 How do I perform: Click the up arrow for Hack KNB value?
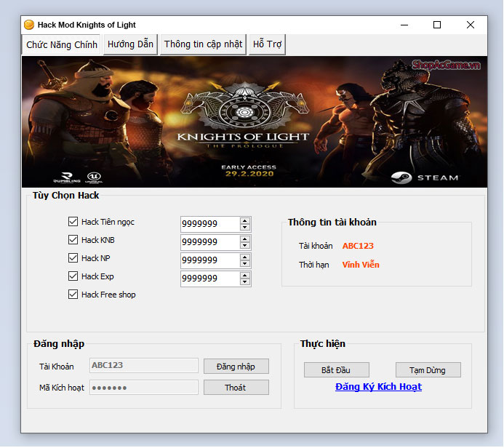click(x=245, y=239)
